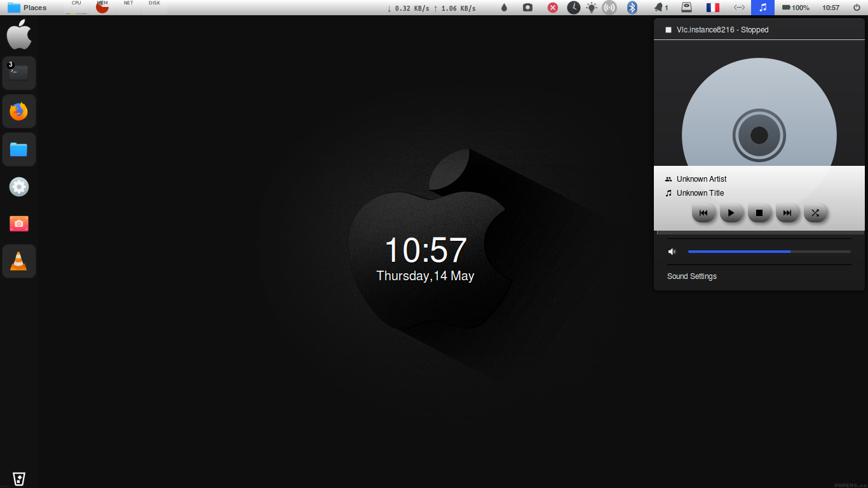This screenshot has width=868, height=488.
Task: Launch the red camera app in dock
Action: click(x=19, y=224)
